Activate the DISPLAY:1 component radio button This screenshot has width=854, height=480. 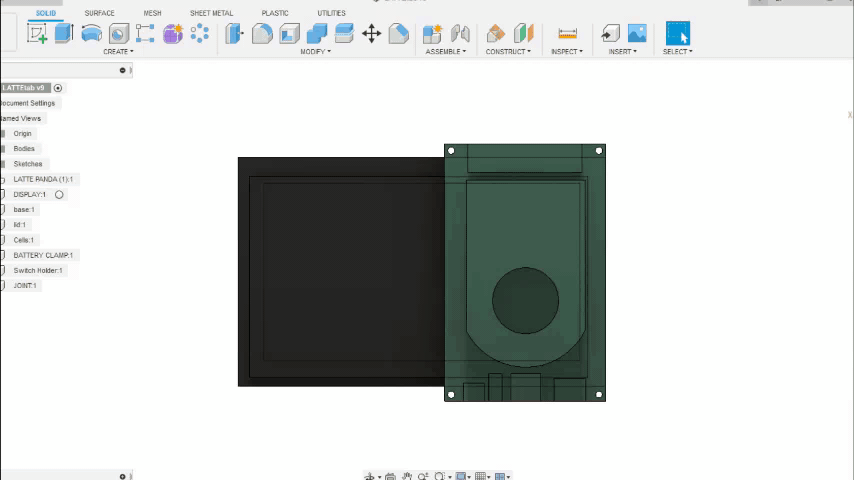point(59,195)
